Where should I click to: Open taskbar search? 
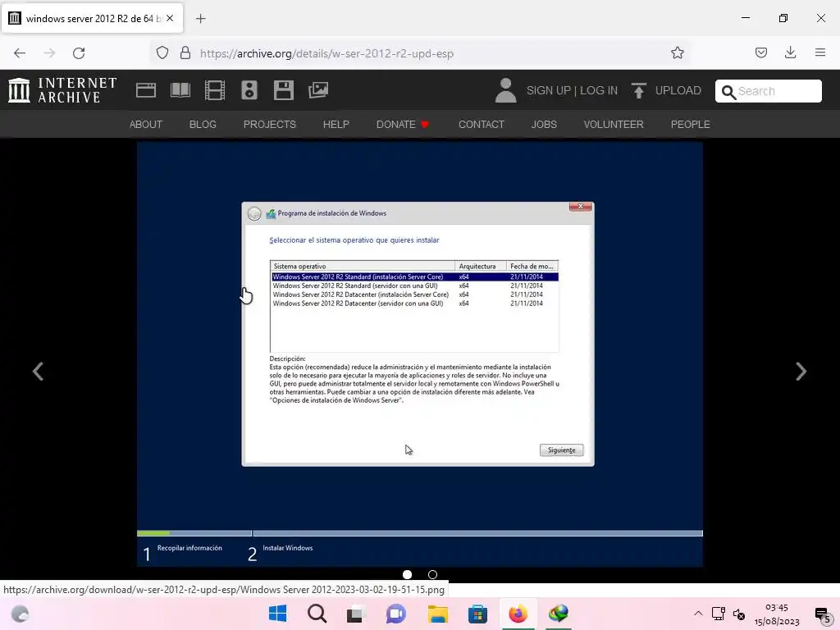317,614
